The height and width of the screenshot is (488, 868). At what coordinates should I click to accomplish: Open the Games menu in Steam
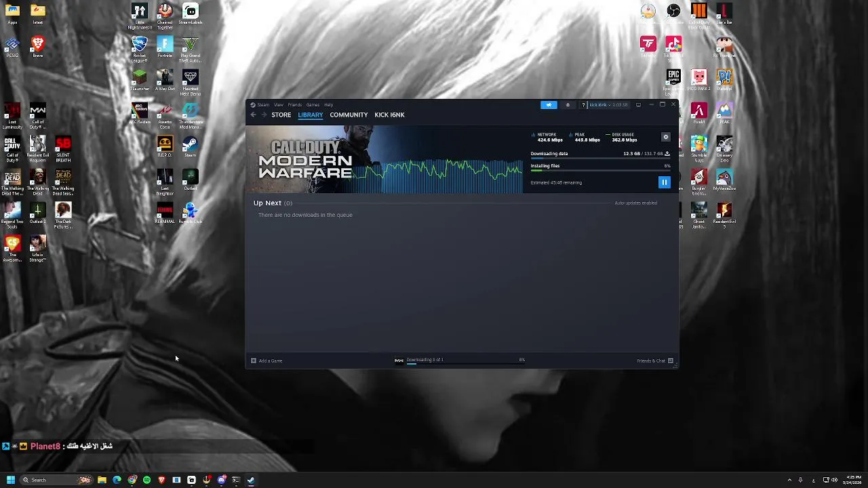click(313, 105)
